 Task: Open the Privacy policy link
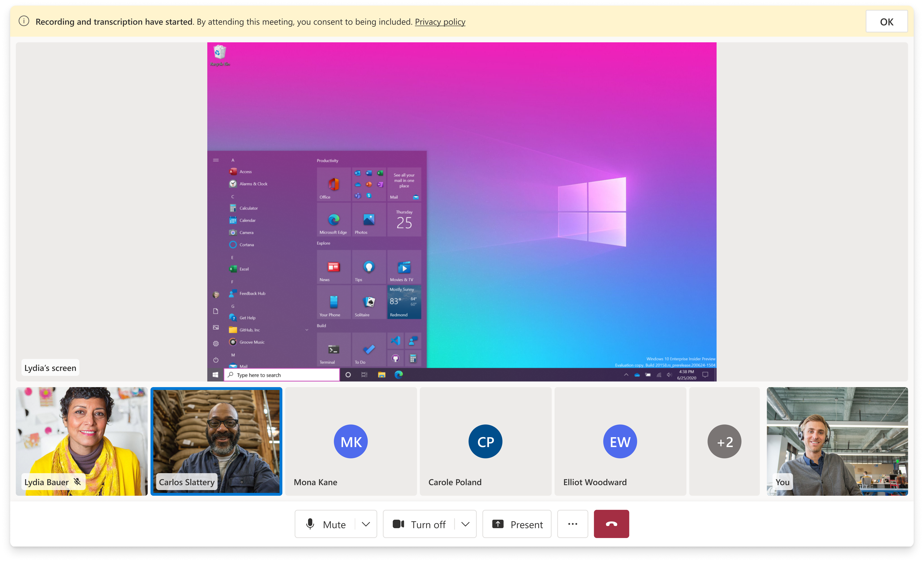point(440,22)
